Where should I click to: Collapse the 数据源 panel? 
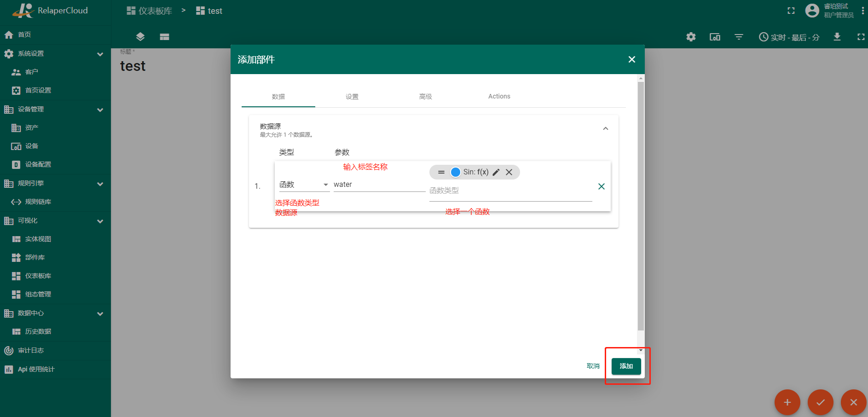pyautogui.click(x=606, y=129)
